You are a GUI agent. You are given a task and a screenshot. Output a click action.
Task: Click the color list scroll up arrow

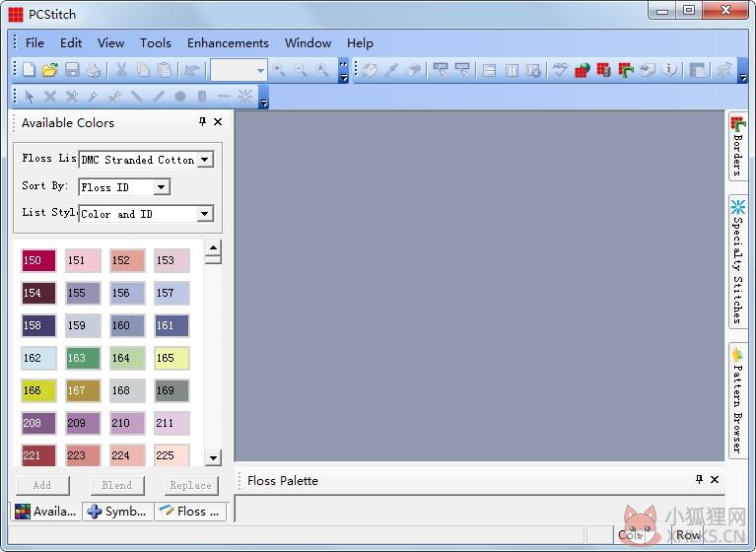point(213,247)
